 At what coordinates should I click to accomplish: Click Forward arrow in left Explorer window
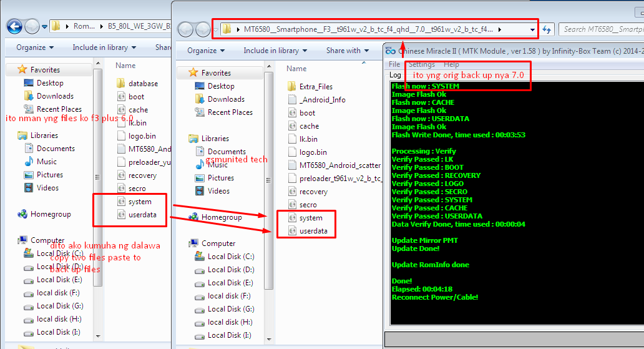click(32, 27)
